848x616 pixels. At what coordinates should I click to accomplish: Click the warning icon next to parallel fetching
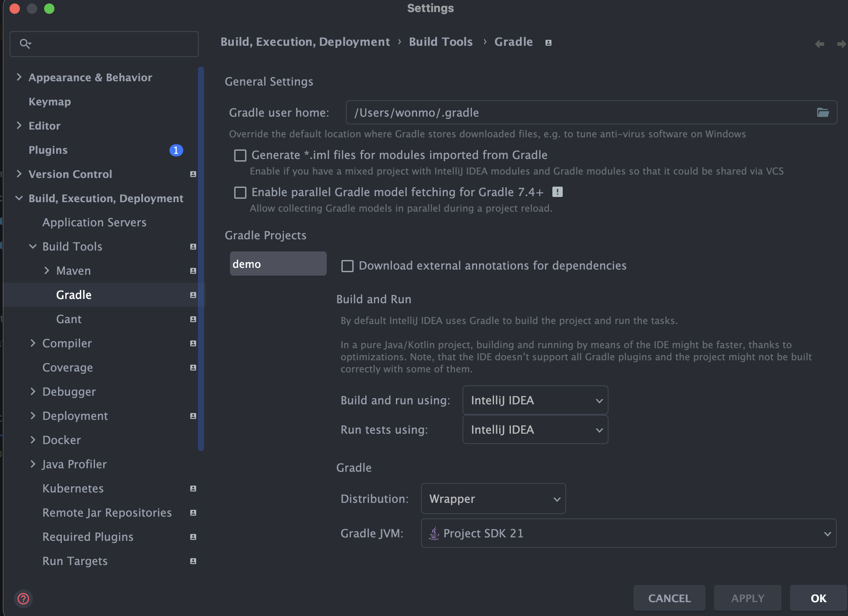point(558,192)
